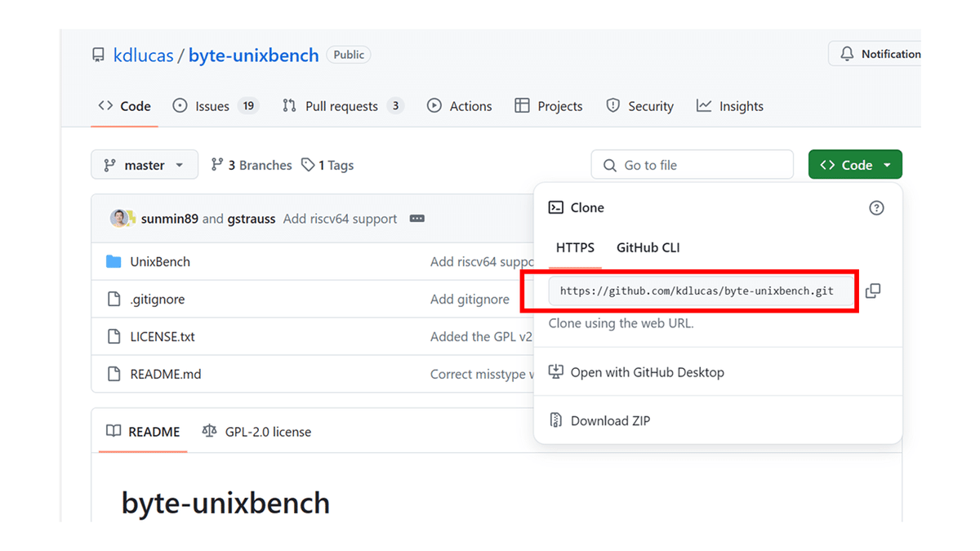Click the green Code dropdown button
This screenshot has height=551, width=980.
click(x=855, y=165)
